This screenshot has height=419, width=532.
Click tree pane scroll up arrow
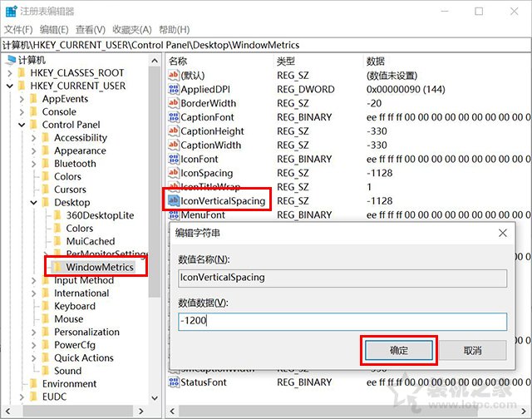155,61
